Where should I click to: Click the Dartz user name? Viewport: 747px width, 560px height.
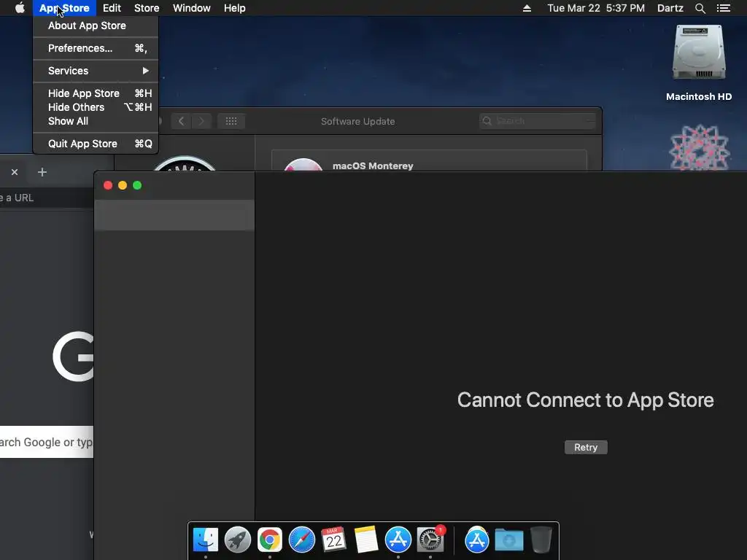pyautogui.click(x=670, y=8)
